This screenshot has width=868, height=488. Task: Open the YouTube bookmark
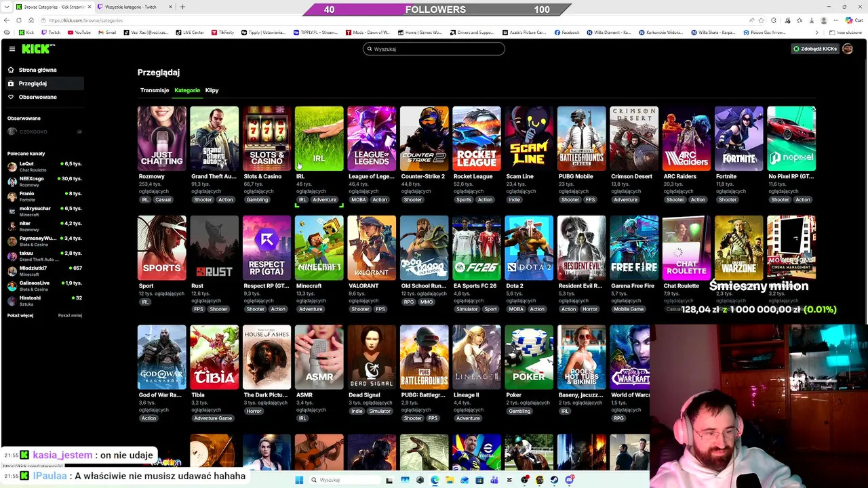79,33
